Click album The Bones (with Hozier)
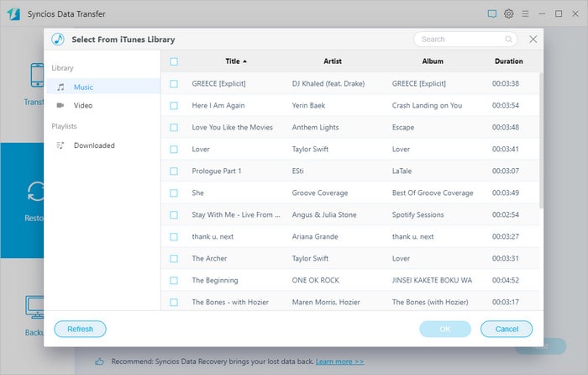This screenshot has height=375, width=588. click(430, 302)
